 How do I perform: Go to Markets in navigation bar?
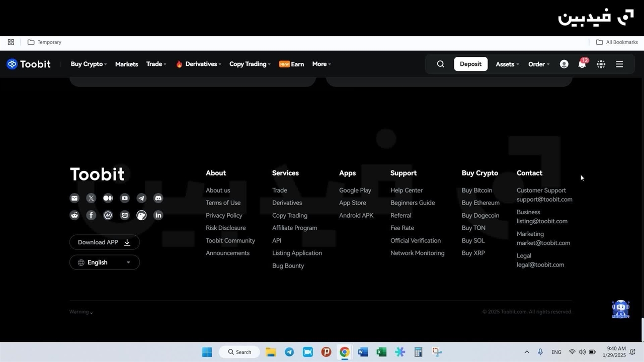(126, 64)
